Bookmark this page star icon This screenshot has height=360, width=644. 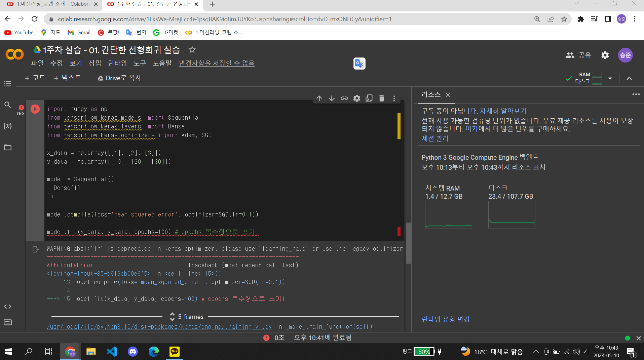tap(564, 19)
